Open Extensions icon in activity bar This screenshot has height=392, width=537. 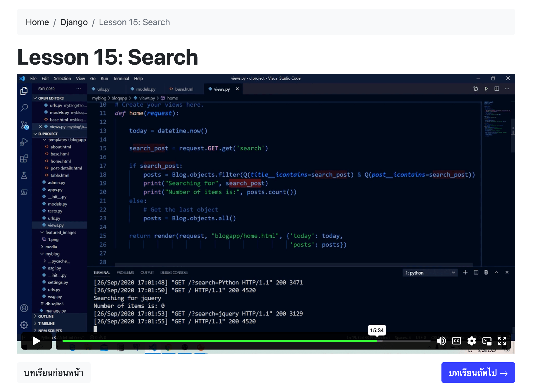24,158
